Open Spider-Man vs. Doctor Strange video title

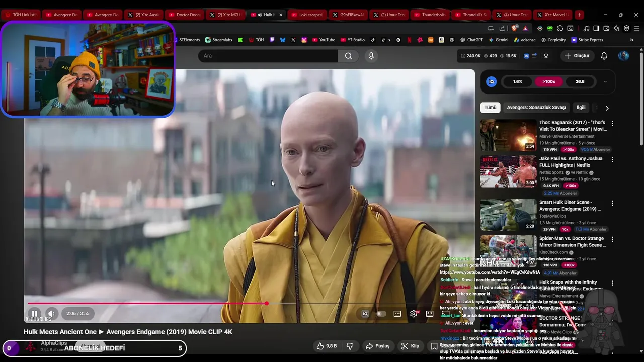coord(573,242)
